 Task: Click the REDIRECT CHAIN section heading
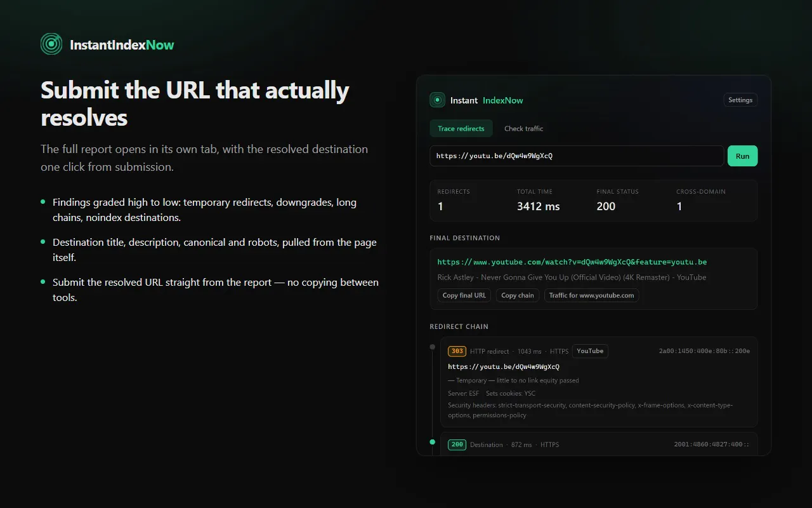point(459,326)
